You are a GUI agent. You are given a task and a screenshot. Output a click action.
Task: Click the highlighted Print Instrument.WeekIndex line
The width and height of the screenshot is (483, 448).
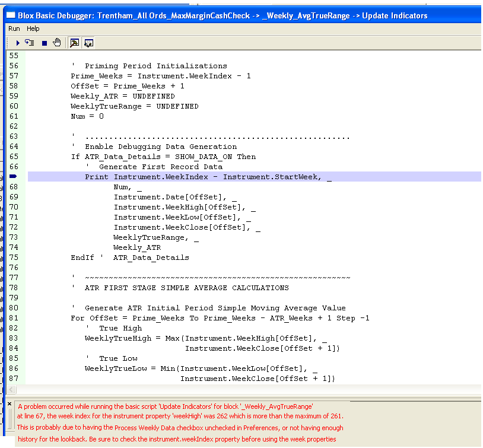click(208, 177)
